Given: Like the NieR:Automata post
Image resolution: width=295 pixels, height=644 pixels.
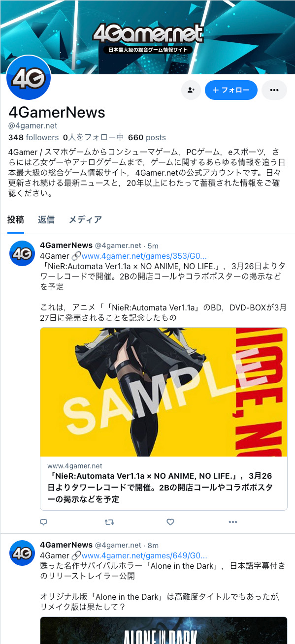Looking at the screenshot, I should (x=170, y=522).
